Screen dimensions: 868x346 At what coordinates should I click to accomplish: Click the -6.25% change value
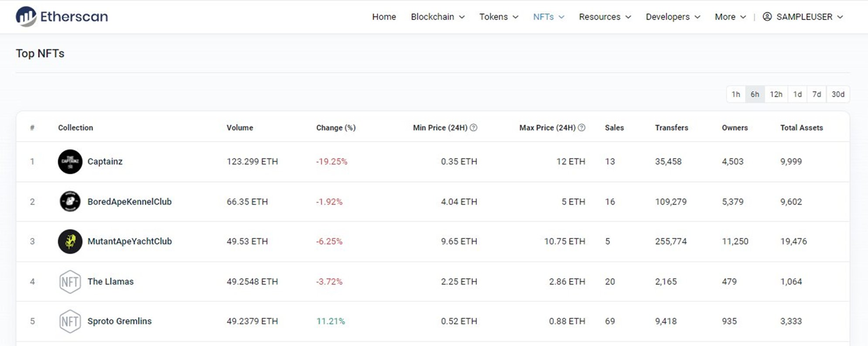tap(329, 241)
